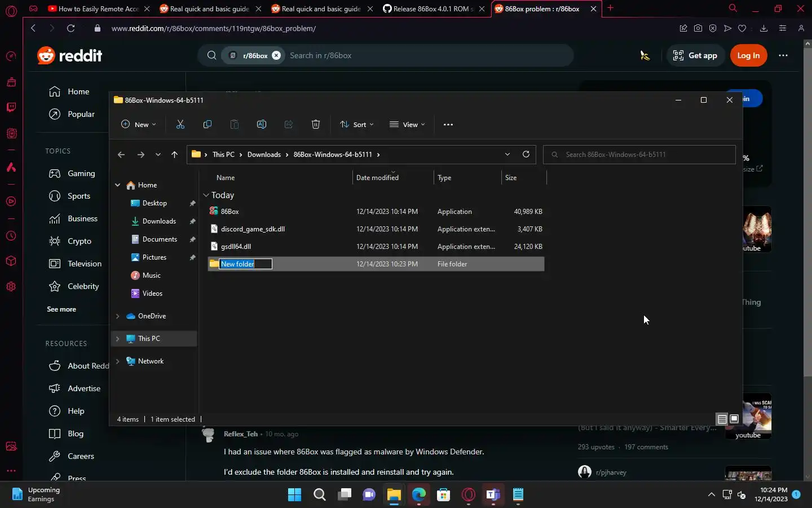Open the browser downloads icon
Viewport: 812px width, 508px height.
[x=764, y=28]
